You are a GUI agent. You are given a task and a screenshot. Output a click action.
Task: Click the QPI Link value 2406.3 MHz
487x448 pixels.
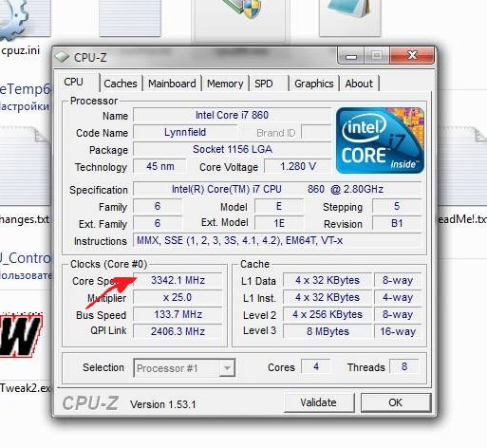(x=178, y=331)
